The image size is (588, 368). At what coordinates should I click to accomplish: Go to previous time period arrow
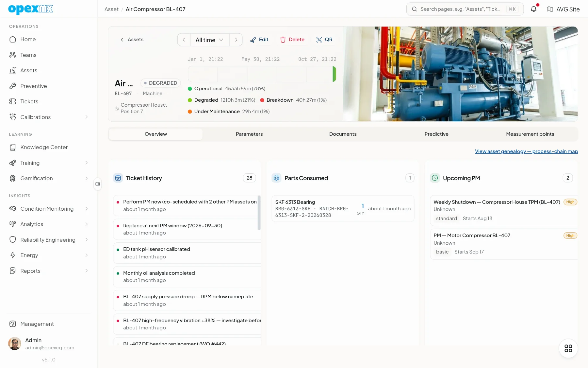click(184, 40)
